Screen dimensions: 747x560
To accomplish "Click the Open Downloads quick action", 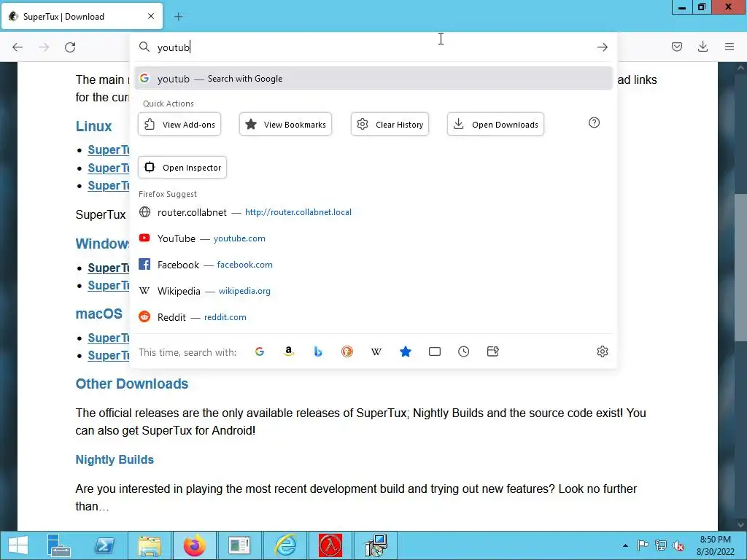I will (x=495, y=124).
